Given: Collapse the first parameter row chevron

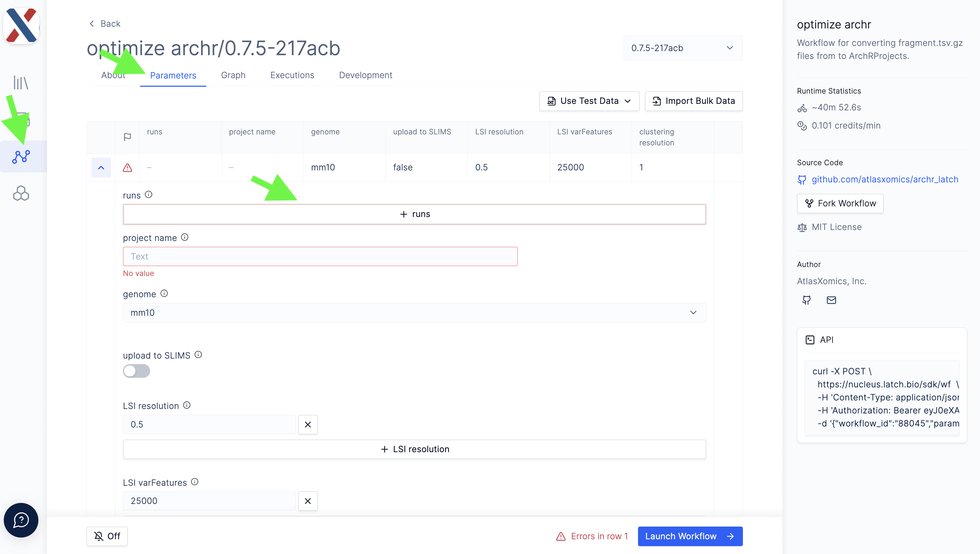Looking at the screenshot, I should (101, 167).
